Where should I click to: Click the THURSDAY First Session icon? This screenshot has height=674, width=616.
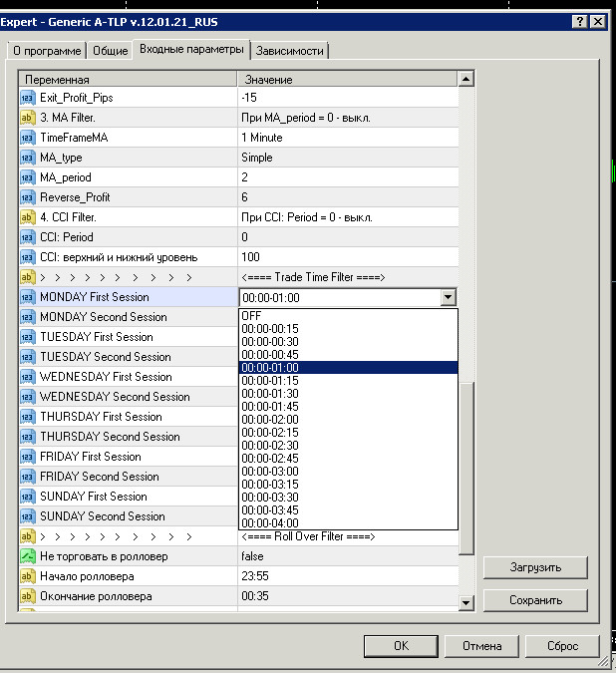27,417
